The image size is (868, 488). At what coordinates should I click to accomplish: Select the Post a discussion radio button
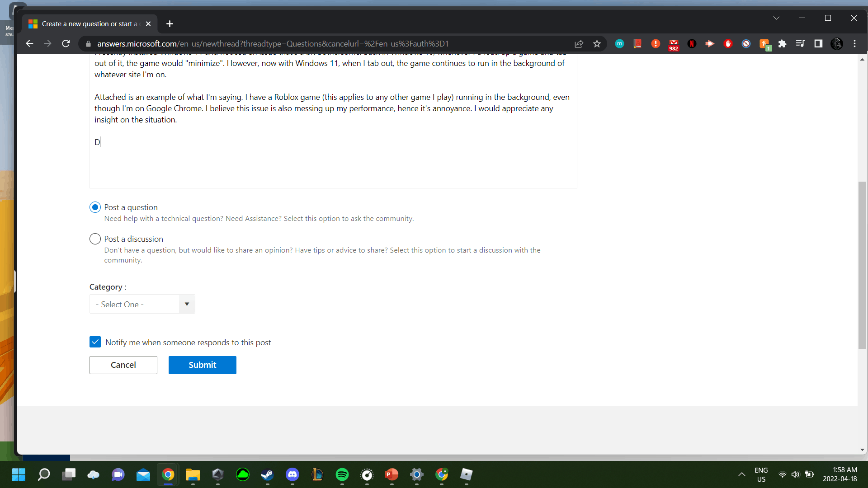click(95, 239)
